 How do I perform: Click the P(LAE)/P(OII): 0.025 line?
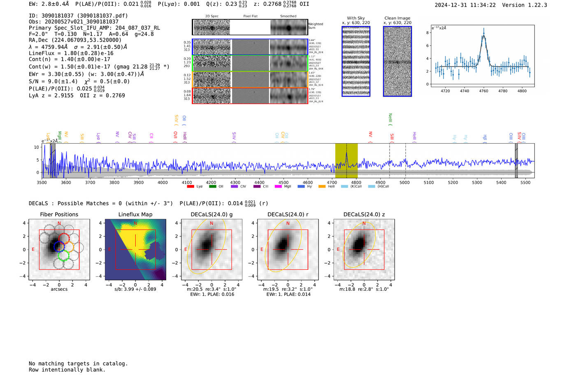[67, 88]
